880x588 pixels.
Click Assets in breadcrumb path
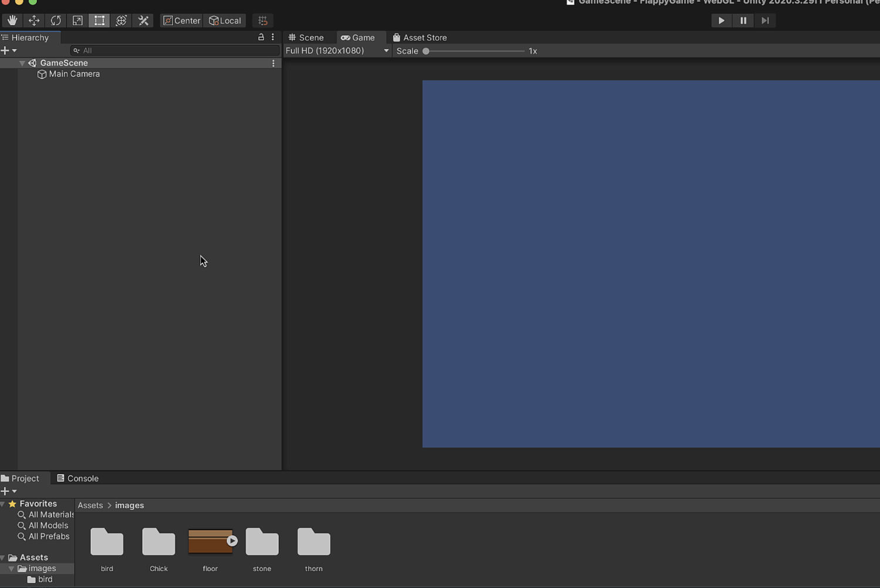click(90, 505)
